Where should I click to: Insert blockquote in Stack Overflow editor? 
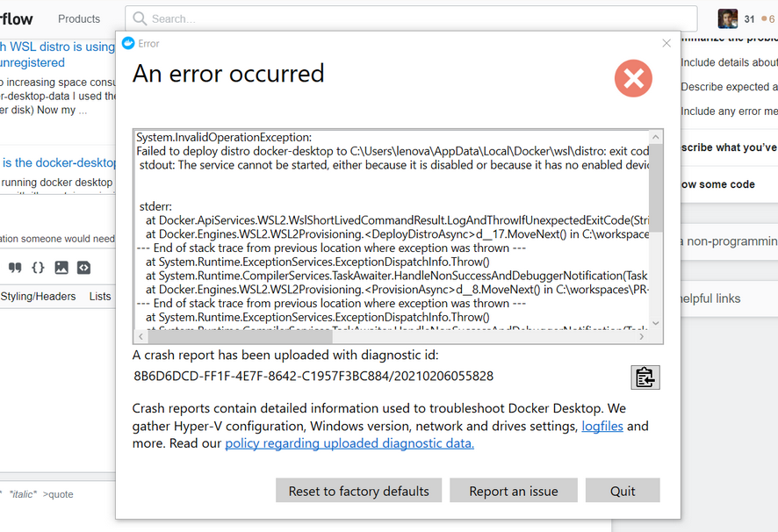pos(15,268)
